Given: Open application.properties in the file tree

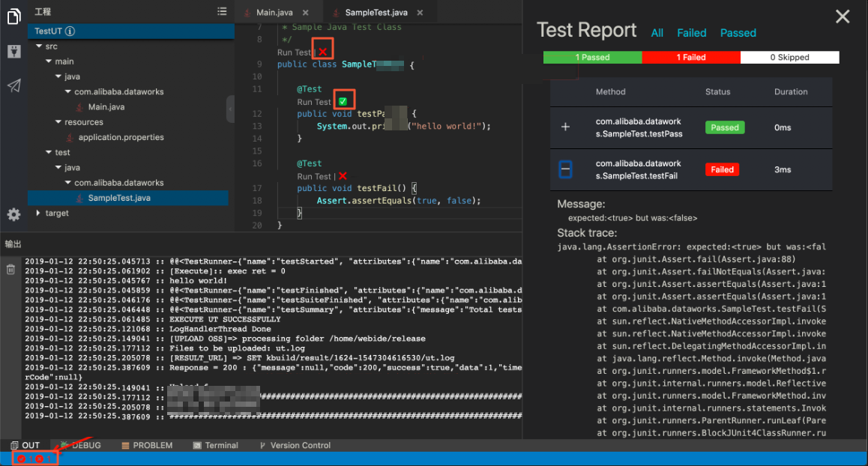Looking at the screenshot, I should [121, 137].
